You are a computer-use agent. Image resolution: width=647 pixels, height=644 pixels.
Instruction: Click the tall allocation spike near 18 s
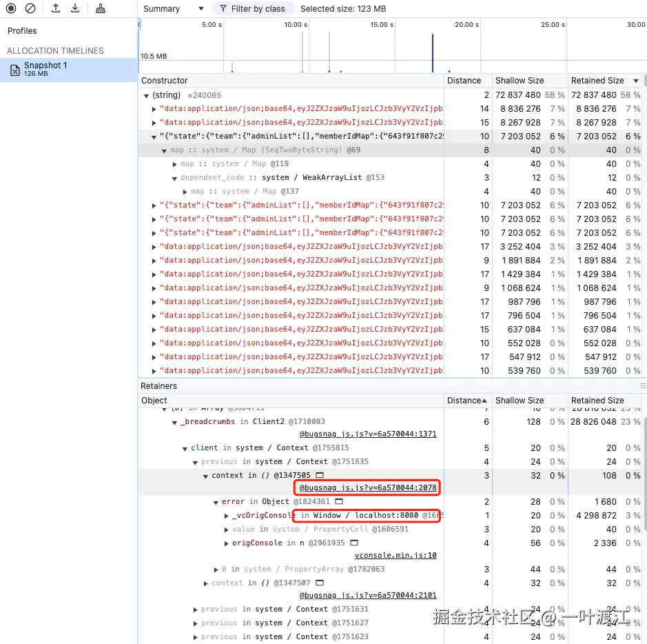(x=433, y=53)
